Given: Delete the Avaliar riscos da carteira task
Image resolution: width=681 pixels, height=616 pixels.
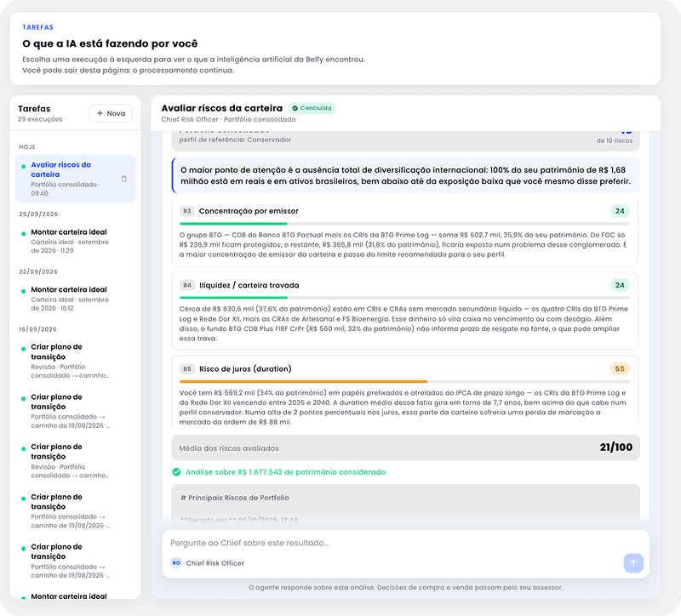Looking at the screenshot, I should click(x=123, y=179).
